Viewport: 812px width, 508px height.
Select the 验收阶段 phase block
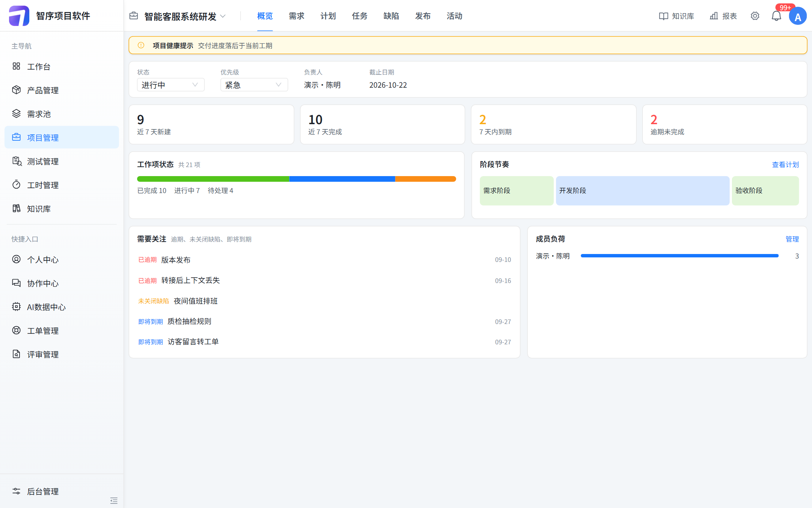pyautogui.click(x=765, y=190)
